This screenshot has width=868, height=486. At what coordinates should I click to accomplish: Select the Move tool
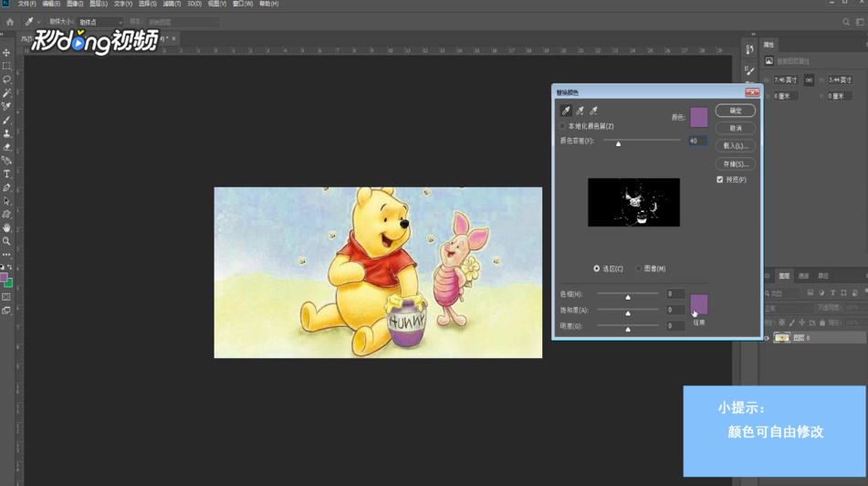[6, 53]
